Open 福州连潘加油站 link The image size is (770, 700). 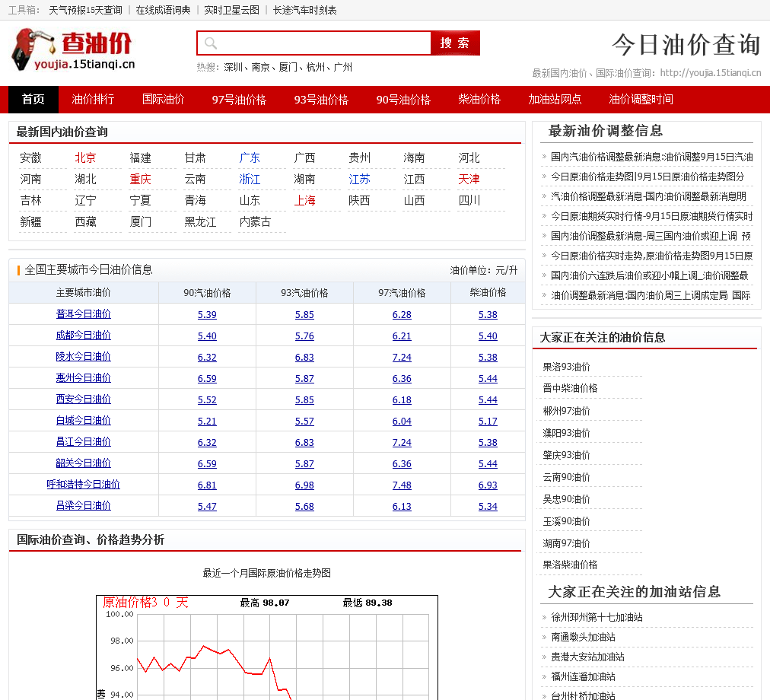coord(583,677)
